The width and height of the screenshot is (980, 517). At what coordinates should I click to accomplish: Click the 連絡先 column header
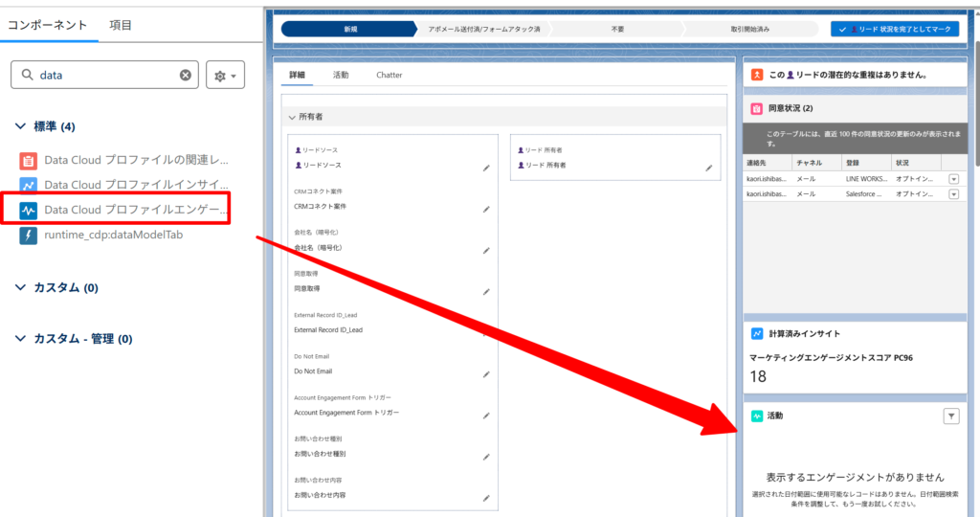coord(767,163)
